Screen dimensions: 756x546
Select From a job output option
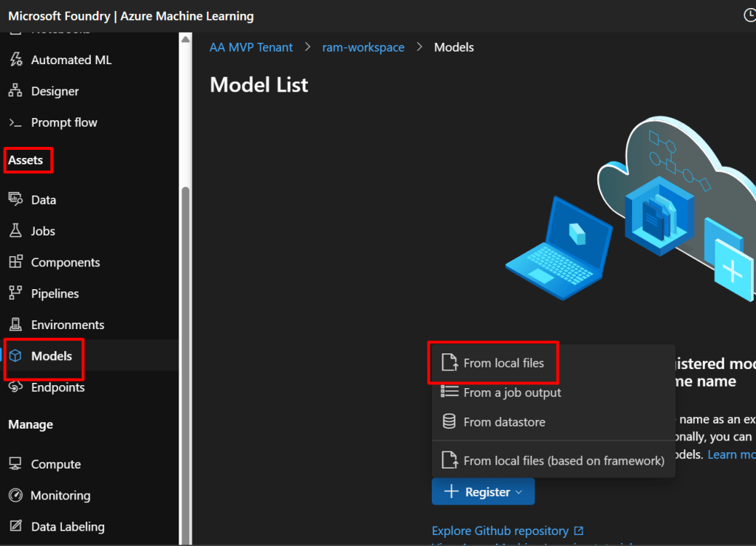click(512, 393)
